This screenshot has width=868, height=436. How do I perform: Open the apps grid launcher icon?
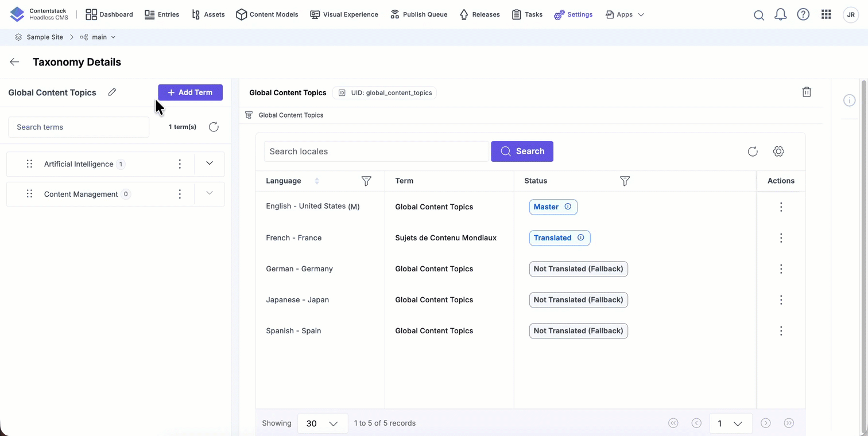click(x=826, y=15)
